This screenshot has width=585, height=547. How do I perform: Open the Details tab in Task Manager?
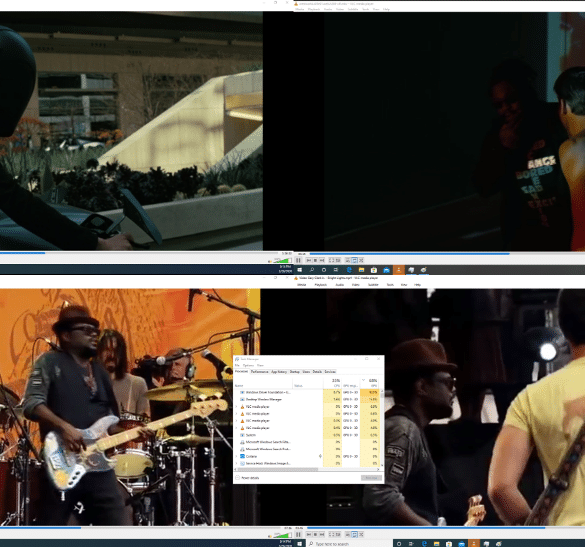pos(317,372)
